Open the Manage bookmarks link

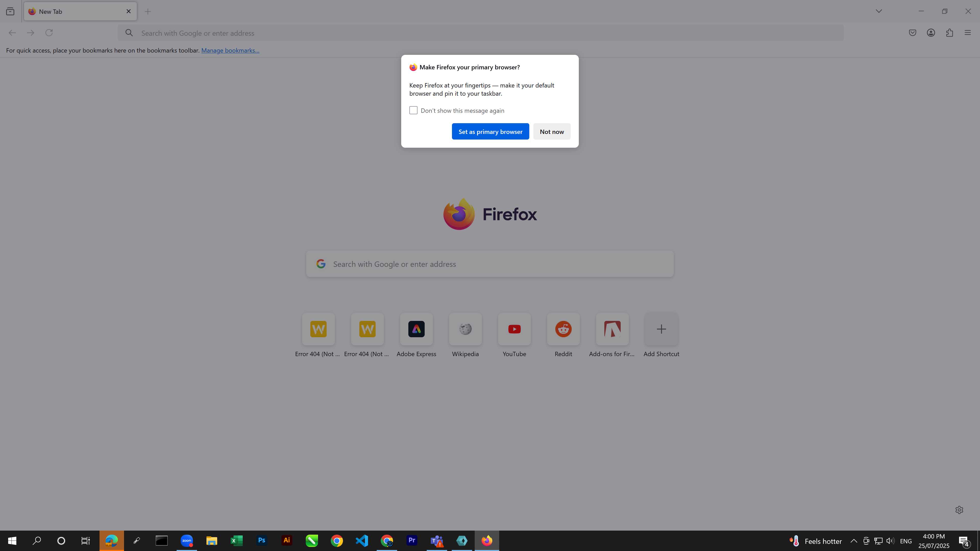pos(230,50)
